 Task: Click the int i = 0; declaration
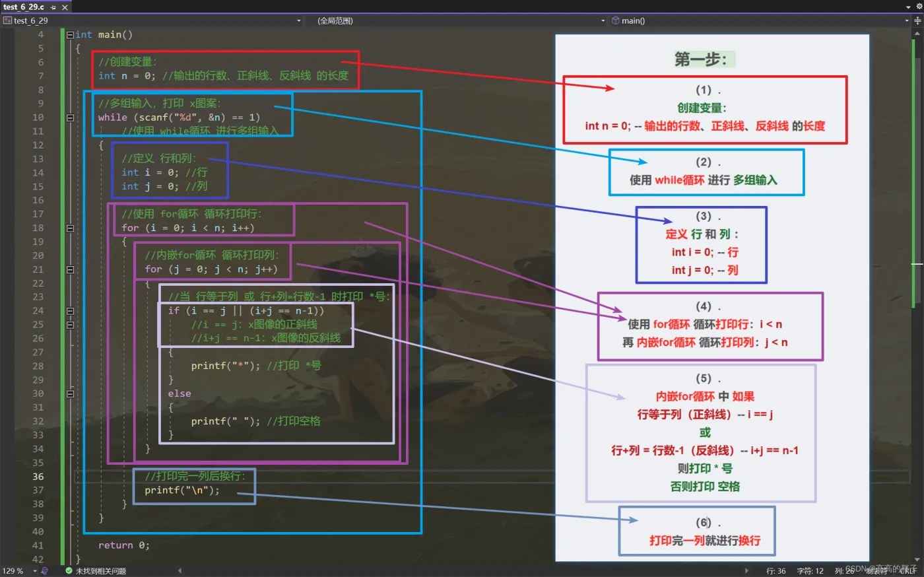[x=150, y=172]
